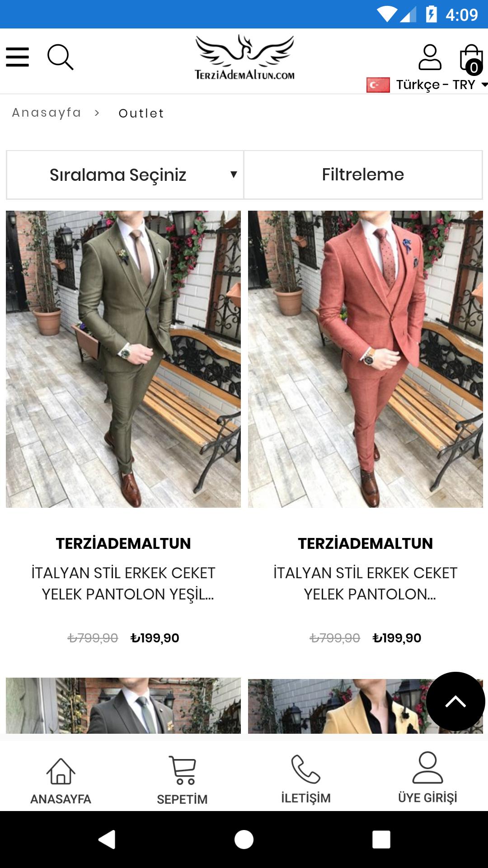Open the hamburger menu
Screen dimensions: 488x868
pyautogui.click(x=17, y=57)
